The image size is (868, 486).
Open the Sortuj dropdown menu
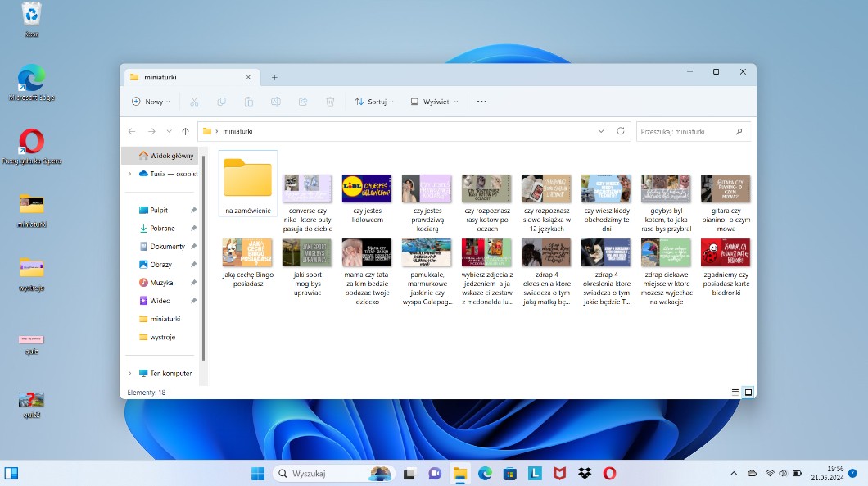point(373,102)
